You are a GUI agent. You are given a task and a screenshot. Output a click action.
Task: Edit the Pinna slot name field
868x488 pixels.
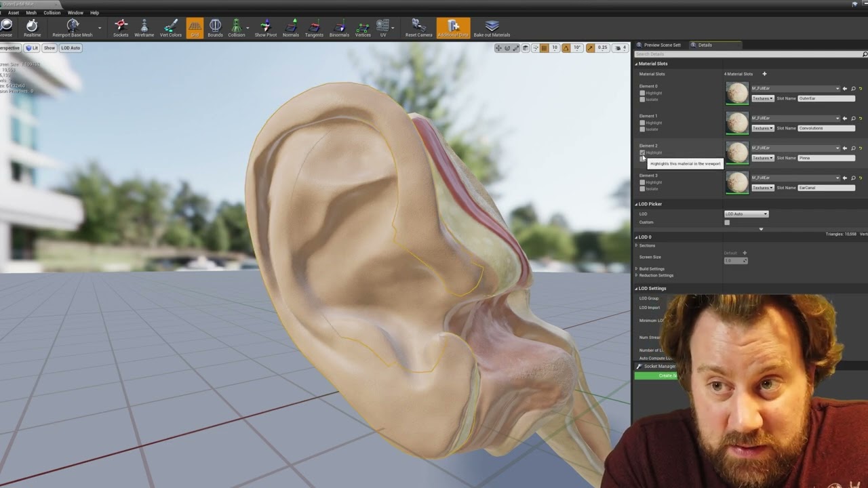point(826,158)
